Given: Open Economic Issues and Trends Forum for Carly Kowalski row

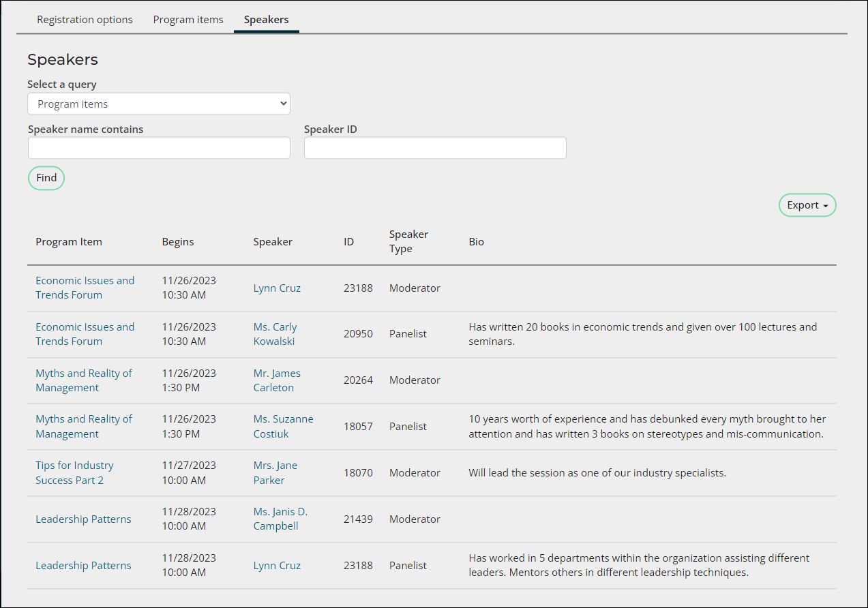Looking at the screenshot, I should (x=85, y=334).
